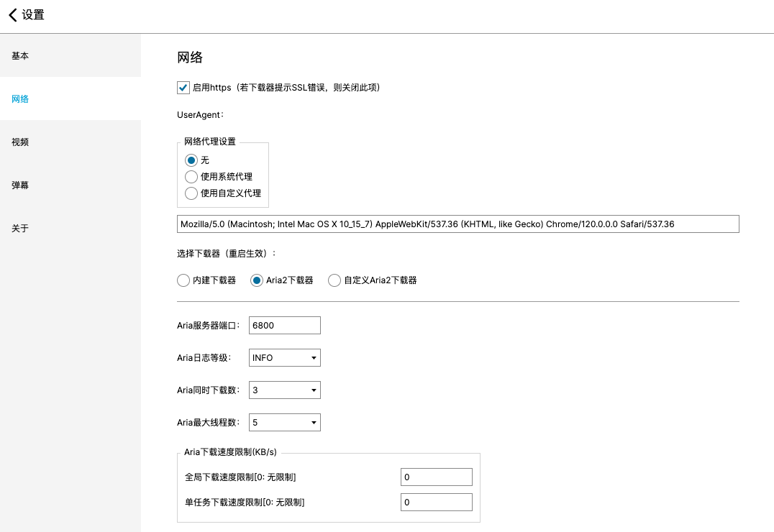The image size is (774, 532).
Task: Choose 使用系统代理 proxy option
Action: 191,177
